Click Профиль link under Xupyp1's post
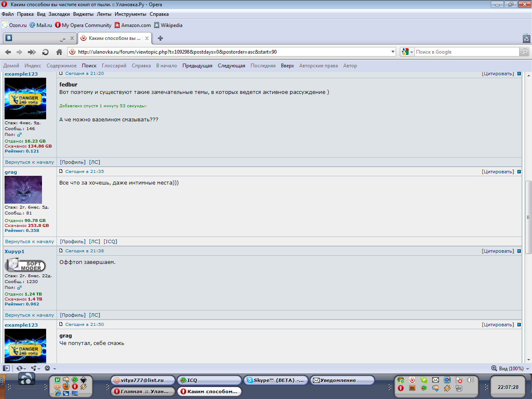The width and height of the screenshot is (532, 399). 73,315
